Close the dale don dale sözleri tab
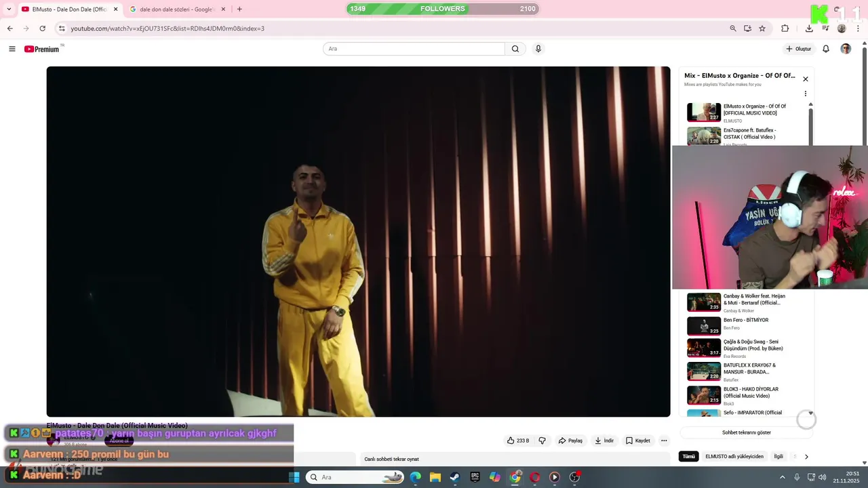This screenshot has height=488, width=868. [x=224, y=9]
